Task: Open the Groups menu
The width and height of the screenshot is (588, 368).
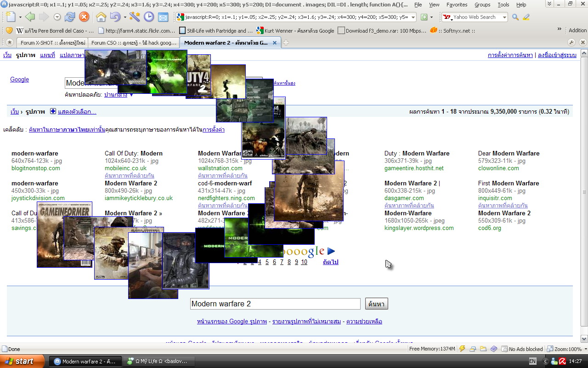Action: coord(482,5)
